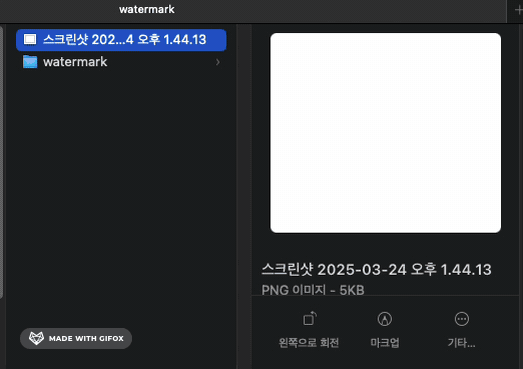523x369 pixels.
Task: Click the vertical scrollbar next to the file list
Action: point(1,162)
